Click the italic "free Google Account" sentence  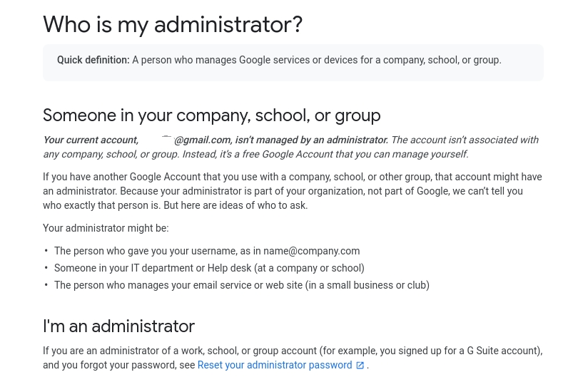coord(325,154)
